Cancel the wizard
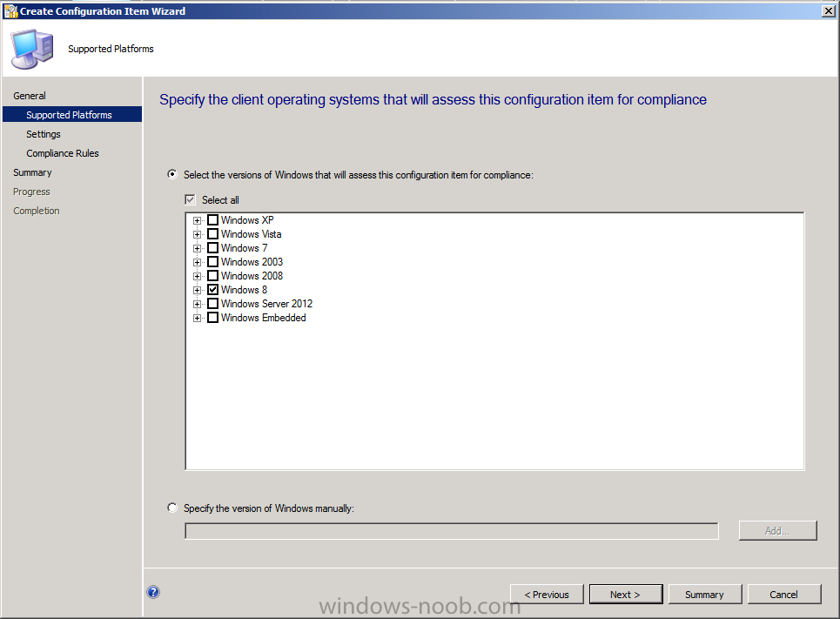The height and width of the screenshot is (619, 840). coord(783,595)
